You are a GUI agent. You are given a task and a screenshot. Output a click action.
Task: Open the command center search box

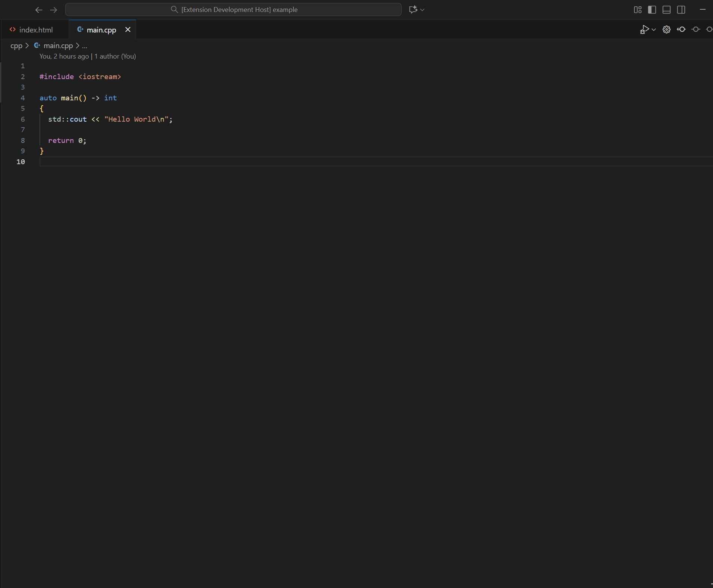click(x=233, y=10)
